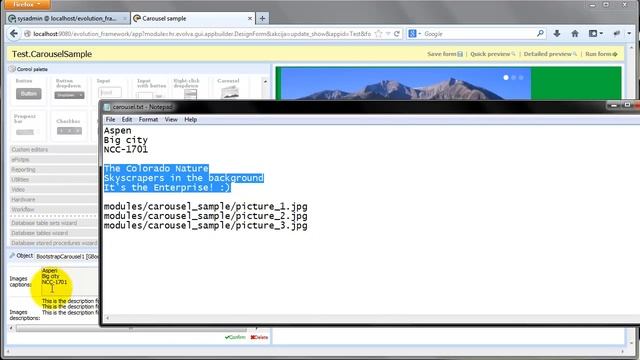Screen dimensions: 640x360
Task: Open the Database table sets wizard
Action: pos(53,223)
